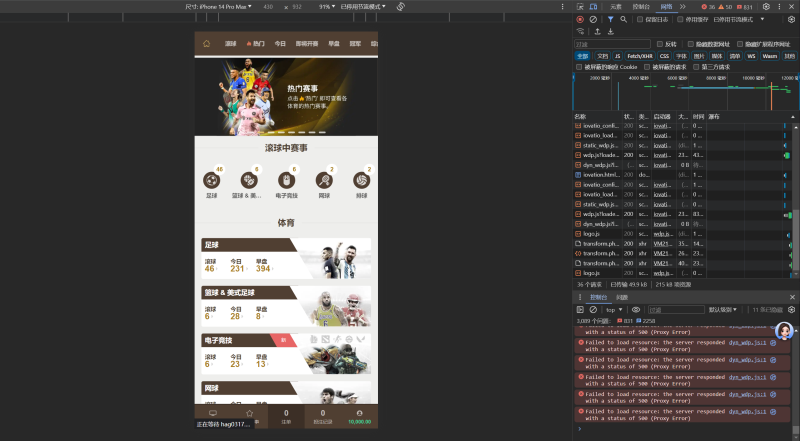This screenshot has height=441, width=800.
Task: Enable the 保留日志 checkbox
Action: 641,19
